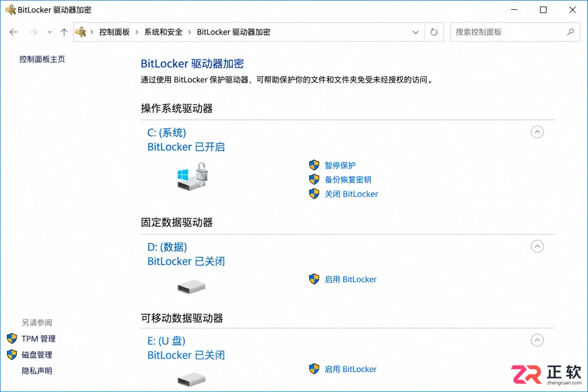Go up one level with Up arrow
This screenshot has width=588, height=392.
pyautogui.click(x=64, y=32)
